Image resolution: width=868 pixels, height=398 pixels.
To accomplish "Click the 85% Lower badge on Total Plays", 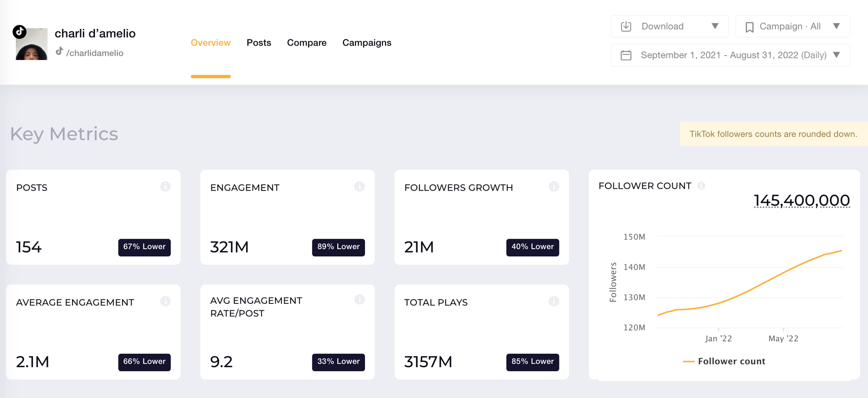I will [533, 362].
